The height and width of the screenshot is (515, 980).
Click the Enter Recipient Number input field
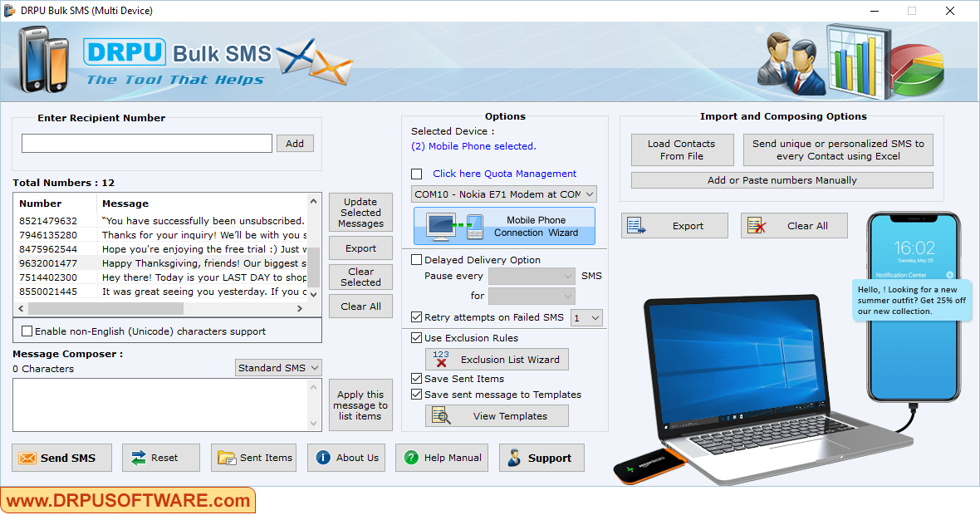tap(147, 143)
